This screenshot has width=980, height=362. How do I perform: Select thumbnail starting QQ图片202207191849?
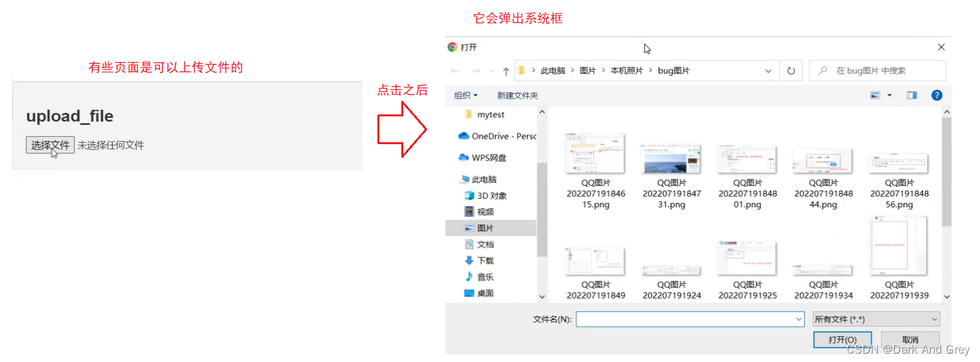point(596,262)
